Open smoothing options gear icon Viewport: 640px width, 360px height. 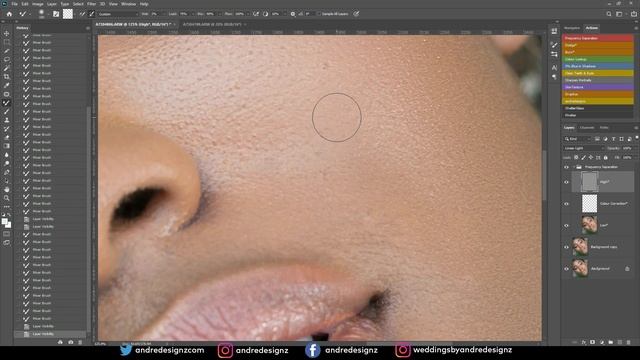pyautogui.click(x=293, y=14)
